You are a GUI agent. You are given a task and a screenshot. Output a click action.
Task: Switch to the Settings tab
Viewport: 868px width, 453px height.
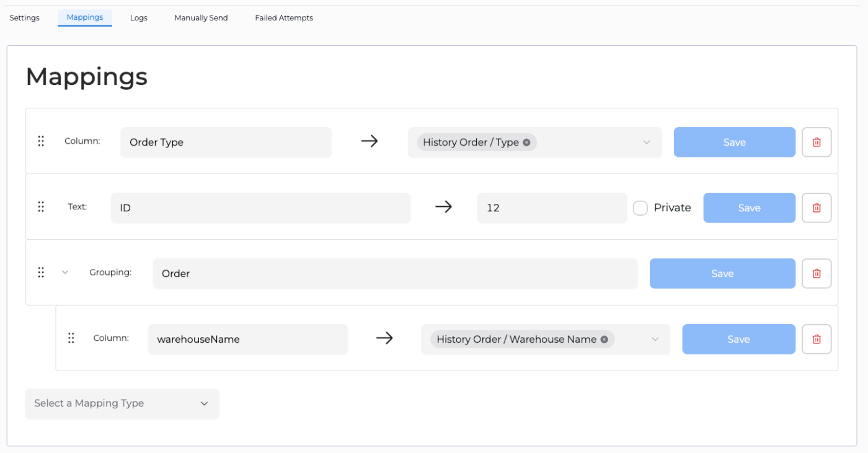(25, 18)
